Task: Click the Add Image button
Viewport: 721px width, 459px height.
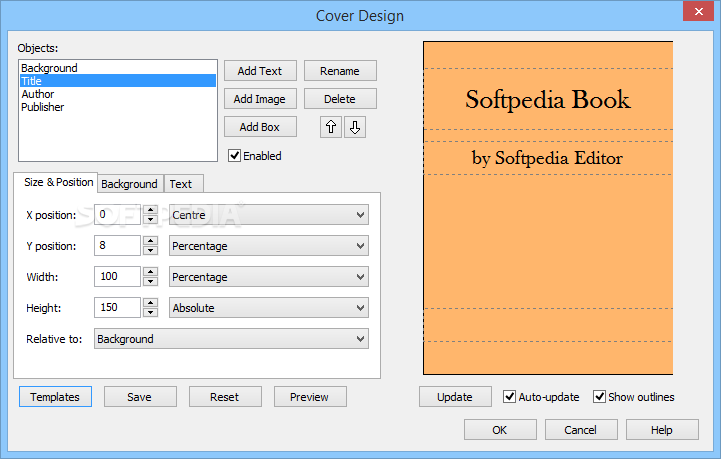Action: tap(260, 99)
